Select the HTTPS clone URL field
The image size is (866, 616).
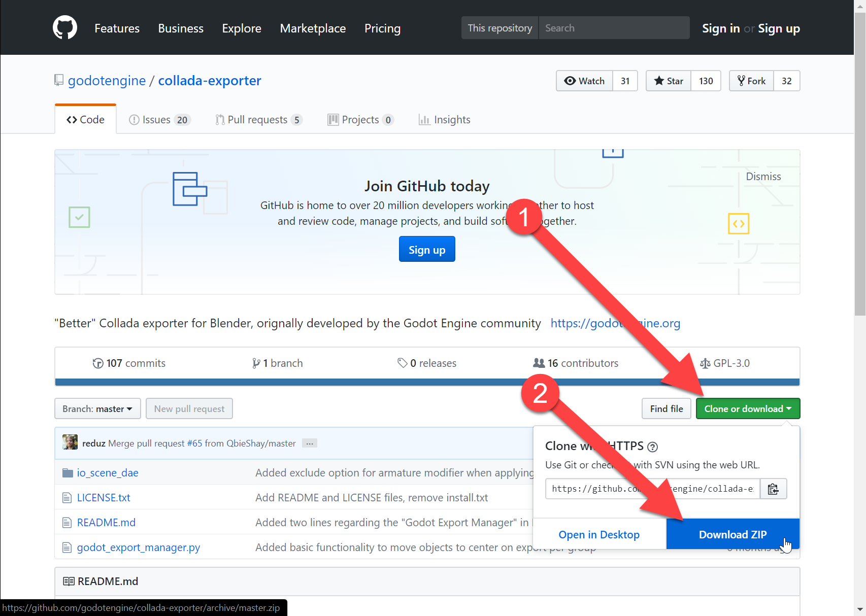pos(653,489)
